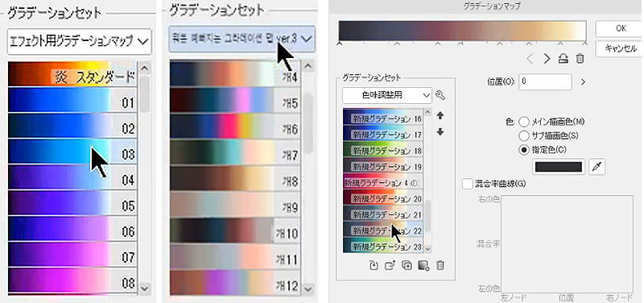Move selected gradient up with arrow
The height and width of the screenshot is (303, 644).
tap(440, 115)
